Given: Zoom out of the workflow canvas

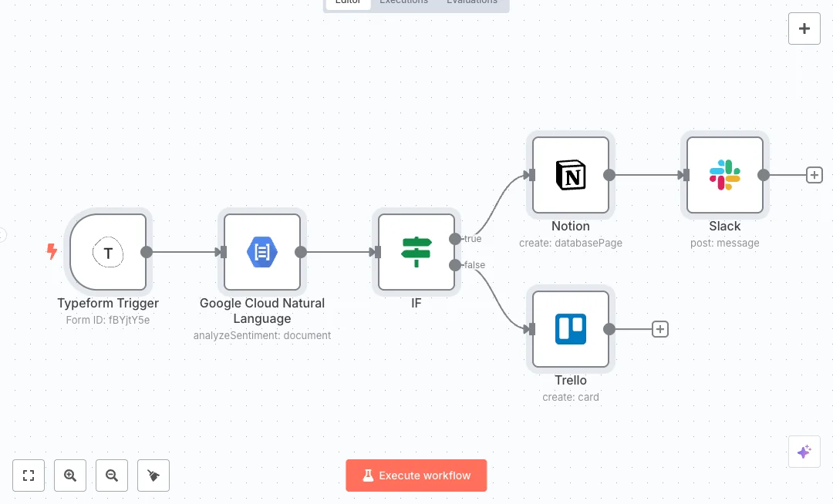Looking at the screenshot, I should tap(112, 475).
